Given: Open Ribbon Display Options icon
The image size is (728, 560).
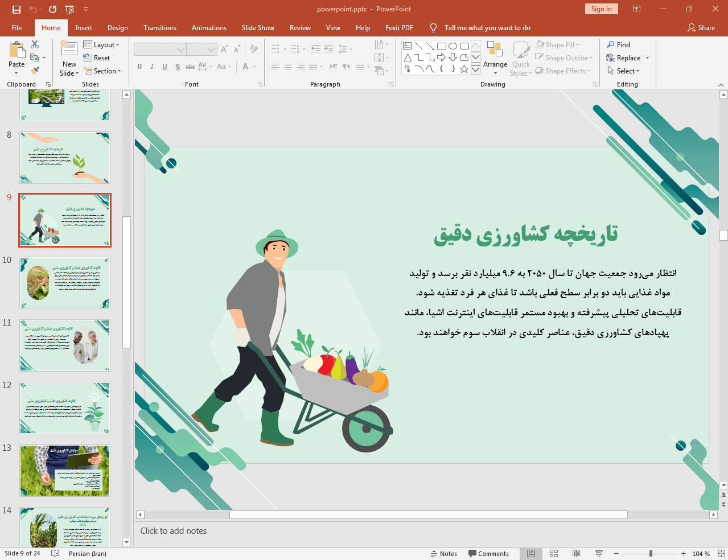Looking at the screenshot, I should click(637, 9).
